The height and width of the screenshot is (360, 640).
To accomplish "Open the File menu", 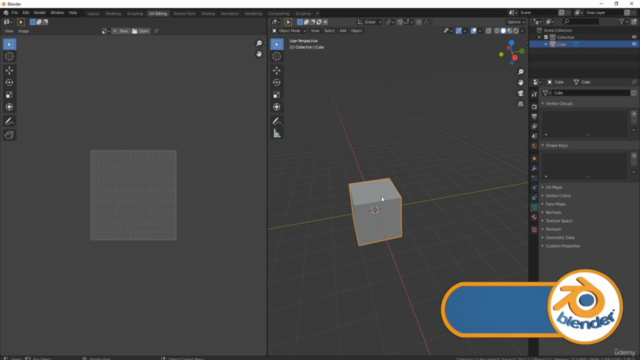I will (x=15, y=13).
